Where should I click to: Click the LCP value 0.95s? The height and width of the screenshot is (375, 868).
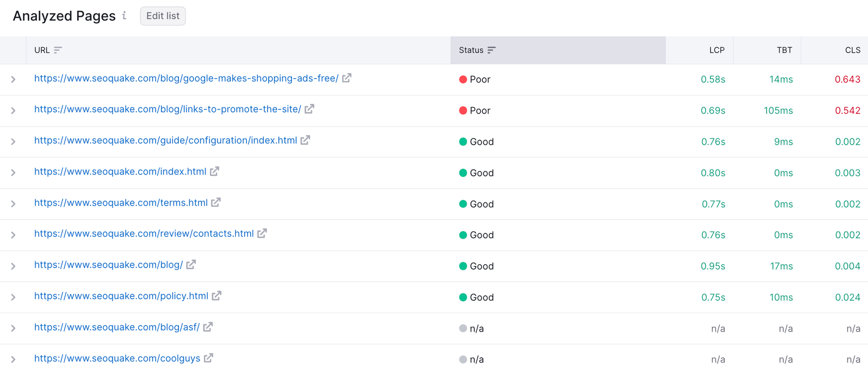(713, 266)
